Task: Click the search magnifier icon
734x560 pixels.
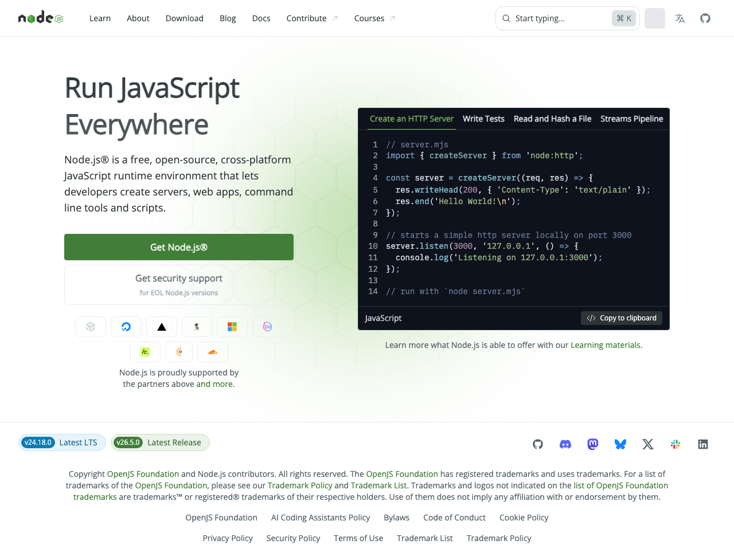Action: tap(506, 18)
